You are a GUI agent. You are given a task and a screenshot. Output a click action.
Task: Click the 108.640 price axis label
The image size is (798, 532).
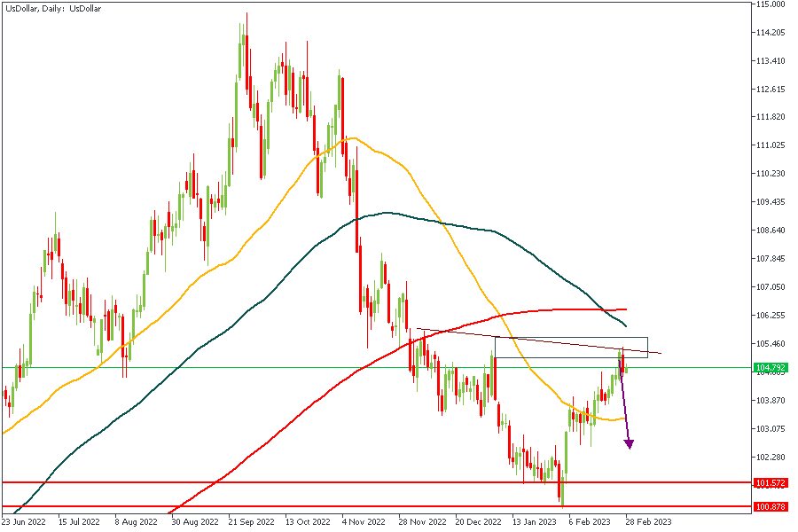769,231
